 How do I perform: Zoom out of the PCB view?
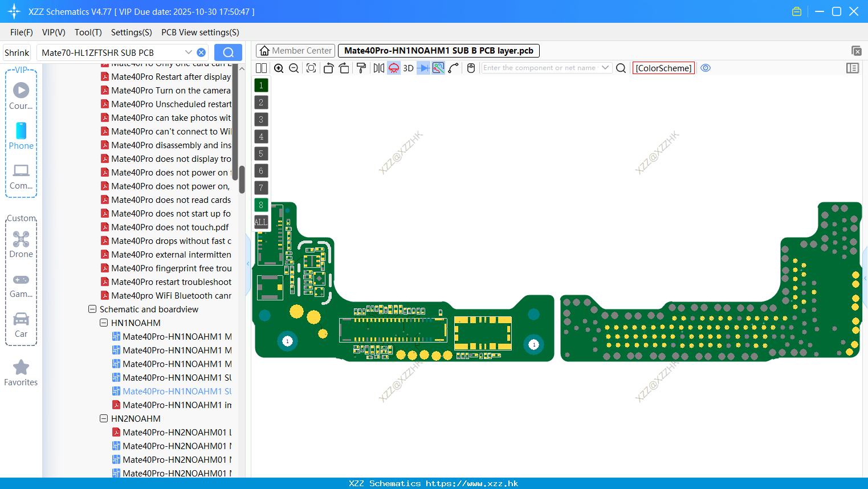pos(294,68)
